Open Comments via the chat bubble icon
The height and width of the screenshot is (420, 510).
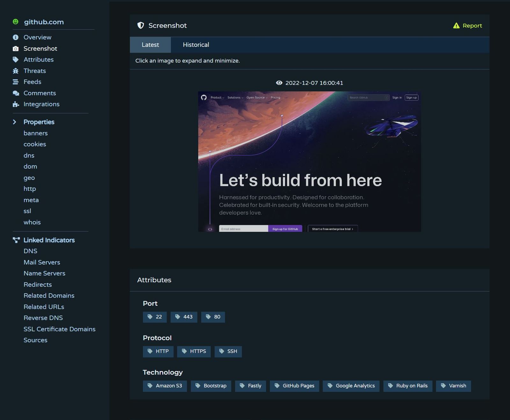pos(15,93)
